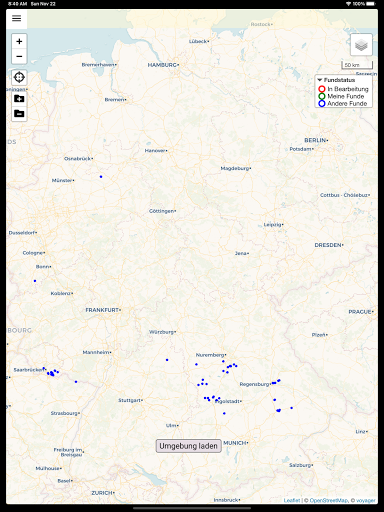This screenshot has width=384, height=512.
Task: Click the Meine Funde green circle
Action: click(x=322, y=96)
